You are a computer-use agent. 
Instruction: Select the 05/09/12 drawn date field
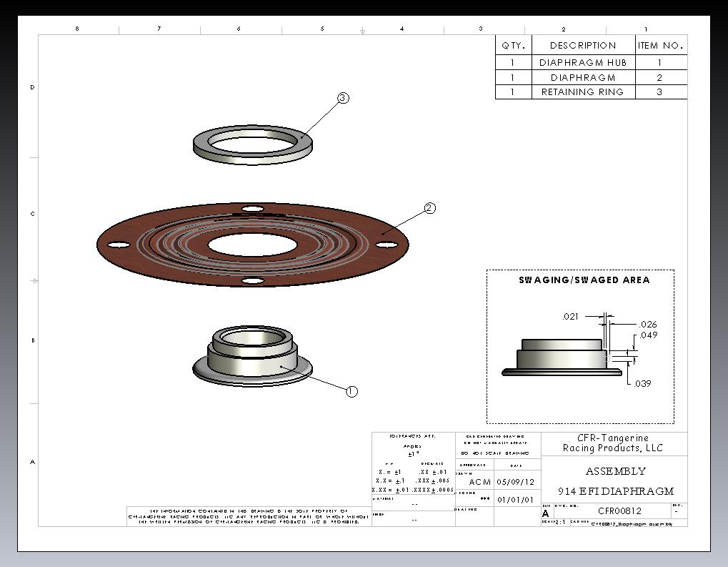[x=515, y=482]
